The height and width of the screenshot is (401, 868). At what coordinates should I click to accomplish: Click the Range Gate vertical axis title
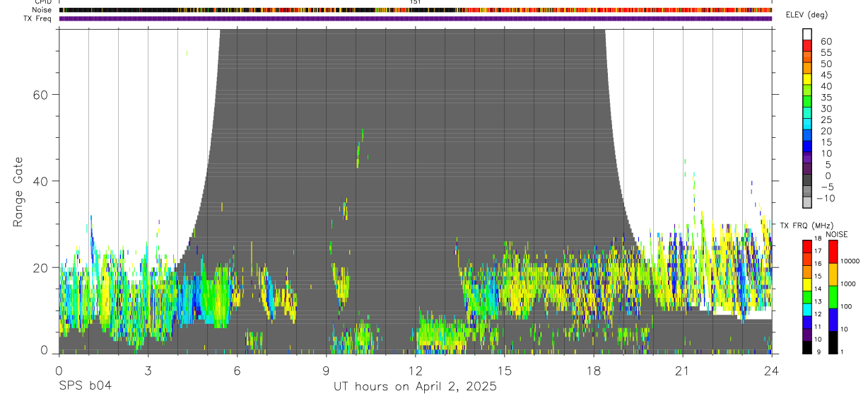pyautogui.click(x=18, y=193)
